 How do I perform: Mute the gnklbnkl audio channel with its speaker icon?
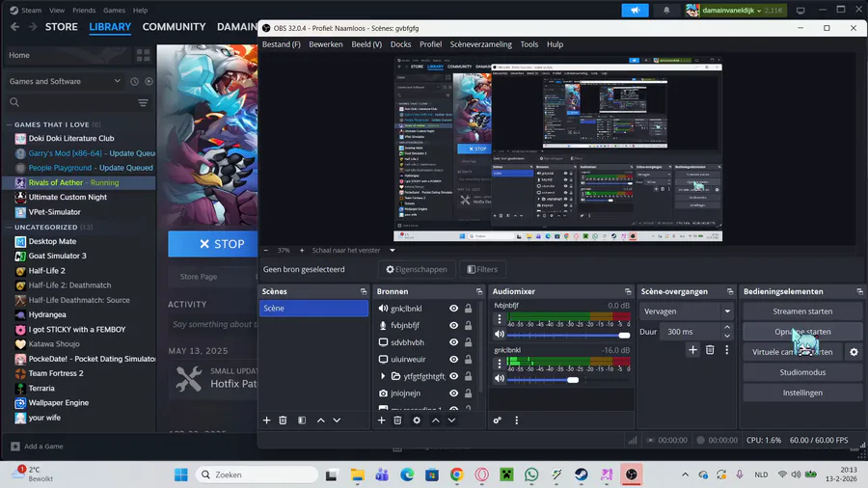point(500,378)
